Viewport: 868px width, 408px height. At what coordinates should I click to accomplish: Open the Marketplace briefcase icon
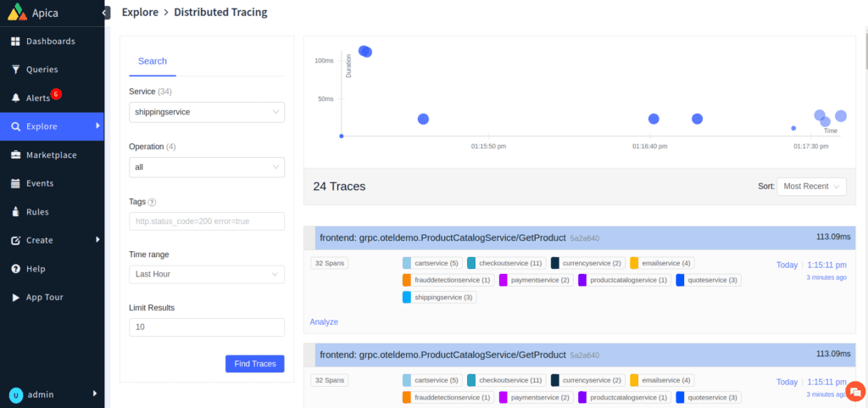[15, 155]
